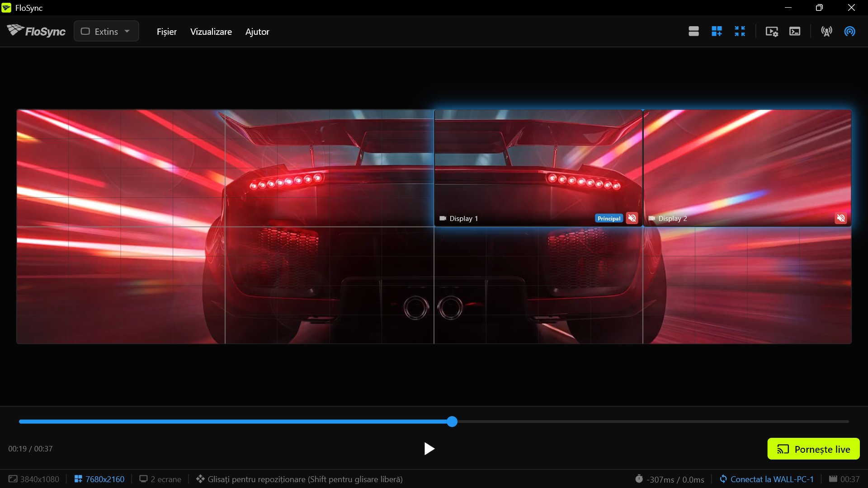Open the terminal console icon
This screenshot has width=868, height=488.
tap(795, 31)
